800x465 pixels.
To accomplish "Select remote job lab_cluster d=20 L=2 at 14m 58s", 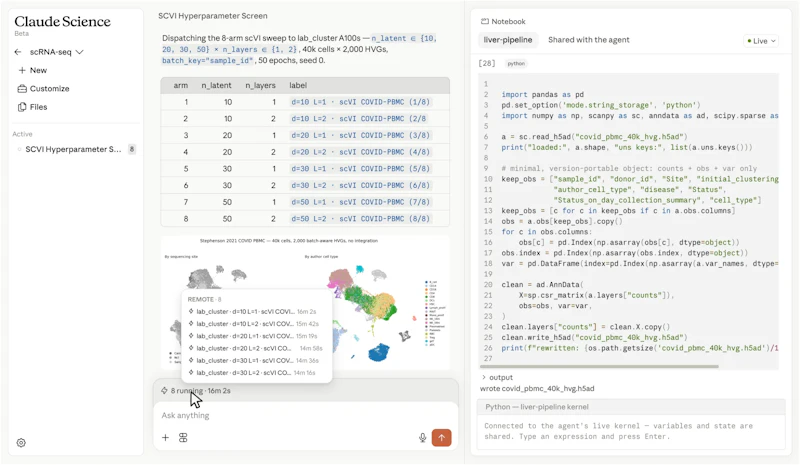I will 253,348.
